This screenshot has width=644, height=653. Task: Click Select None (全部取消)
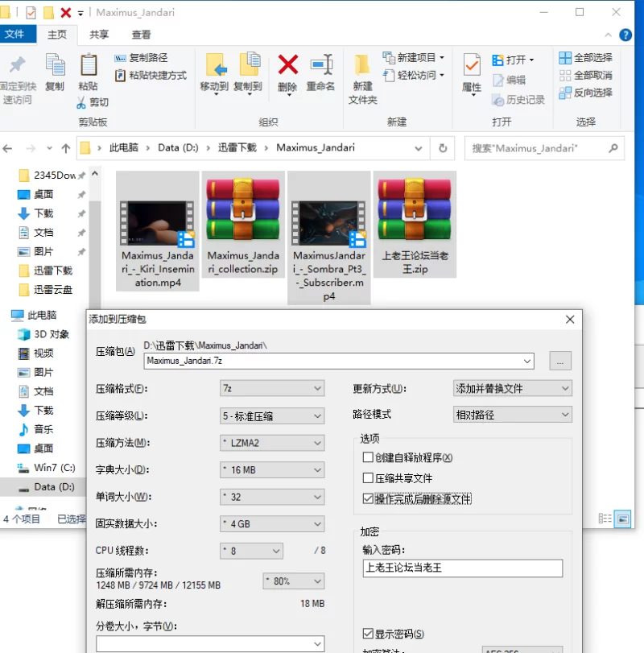(585, 76)
